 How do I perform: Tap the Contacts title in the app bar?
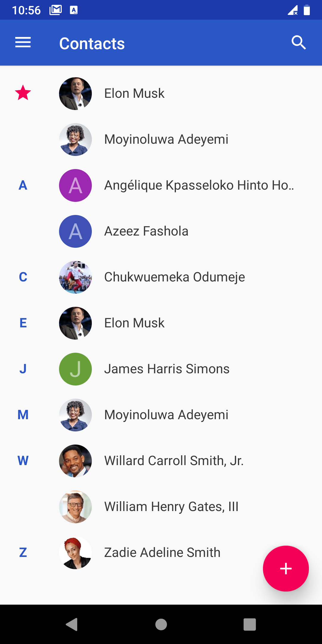(92, 44)
